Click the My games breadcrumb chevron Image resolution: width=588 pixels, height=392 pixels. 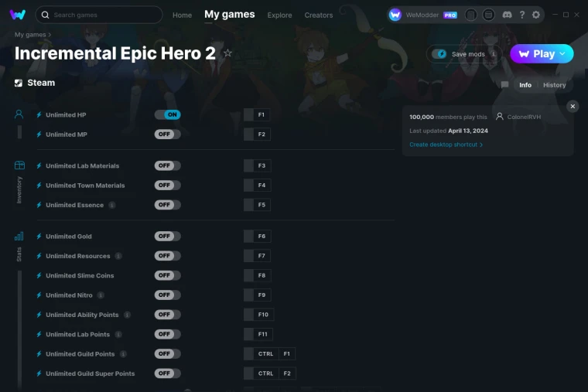coord(50,35)
